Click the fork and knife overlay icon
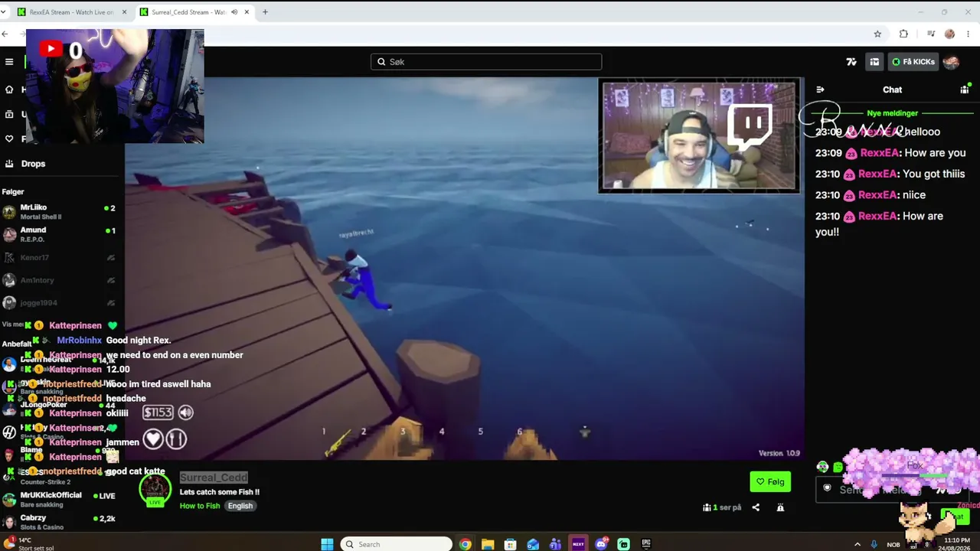The height and width of the screenshot is (551, 980). click(176, 439)
